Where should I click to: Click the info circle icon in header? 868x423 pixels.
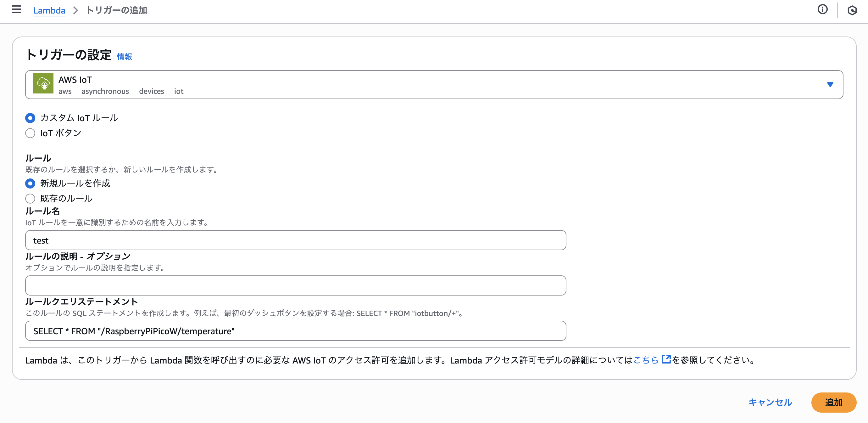coord(822,9)
